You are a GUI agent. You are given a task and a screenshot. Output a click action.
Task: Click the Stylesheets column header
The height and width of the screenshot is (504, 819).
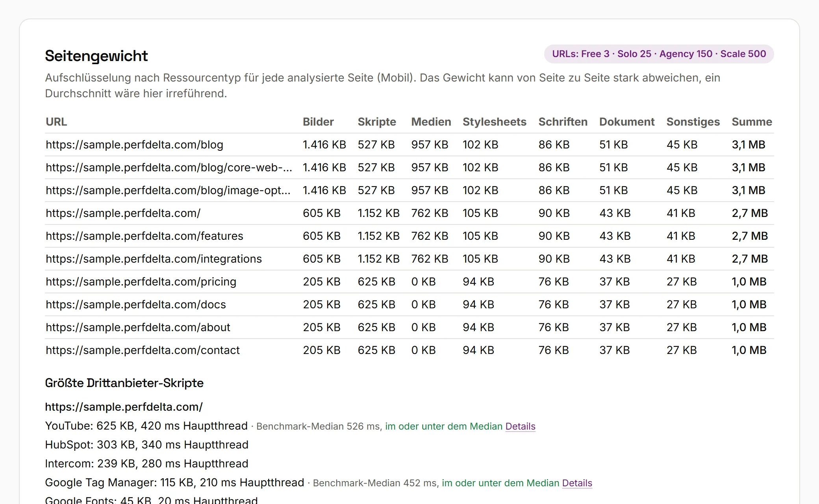(495, 122)
